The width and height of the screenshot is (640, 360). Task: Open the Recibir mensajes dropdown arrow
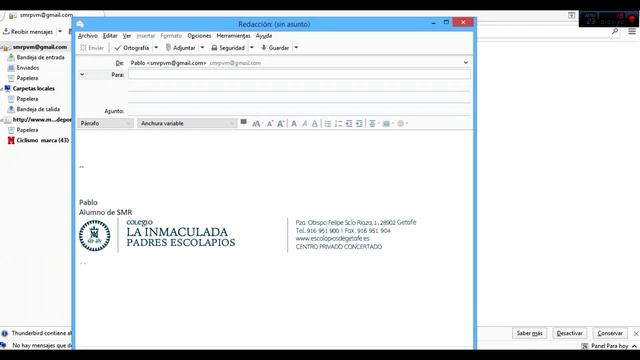pos(60,31)
